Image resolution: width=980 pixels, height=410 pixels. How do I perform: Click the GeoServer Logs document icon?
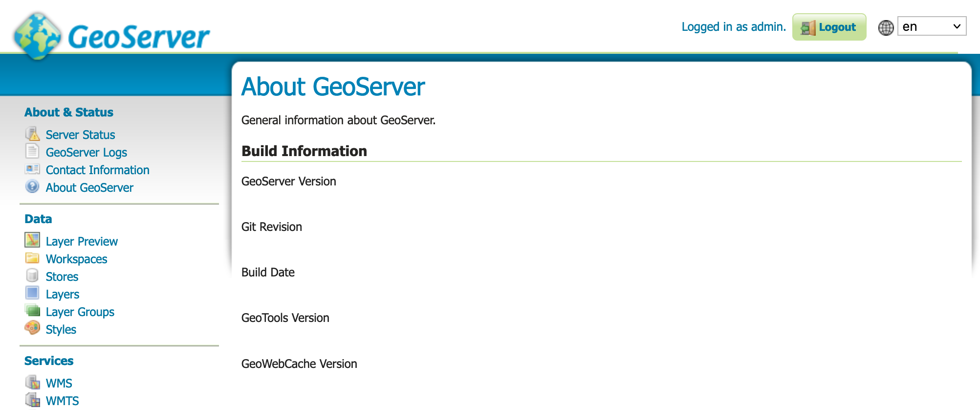coord(32,152)
